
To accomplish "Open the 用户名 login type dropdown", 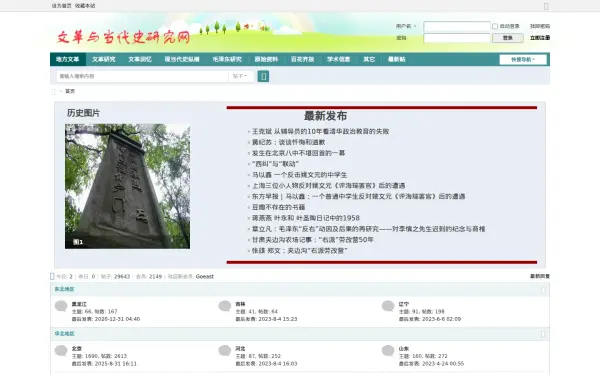I will 406,26.
